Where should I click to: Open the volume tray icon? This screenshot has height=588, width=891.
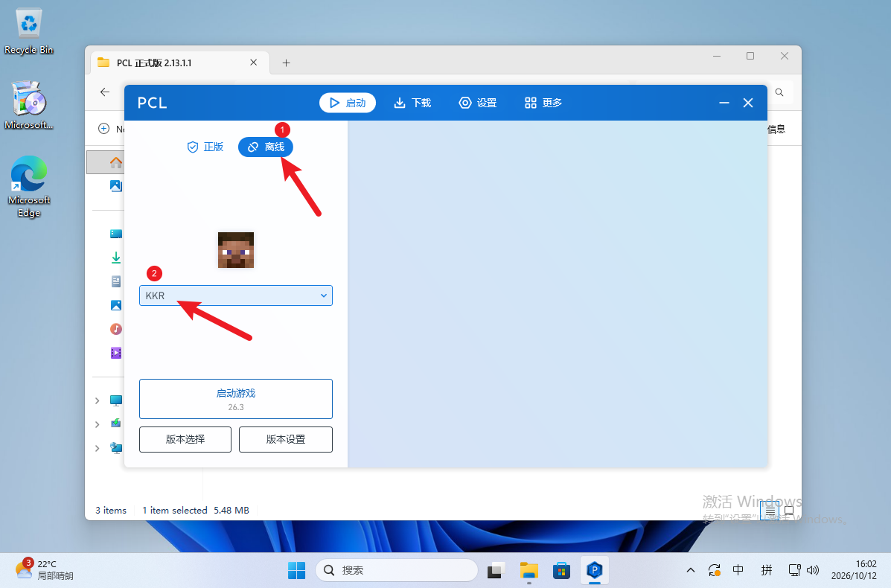tap(813, 570)
